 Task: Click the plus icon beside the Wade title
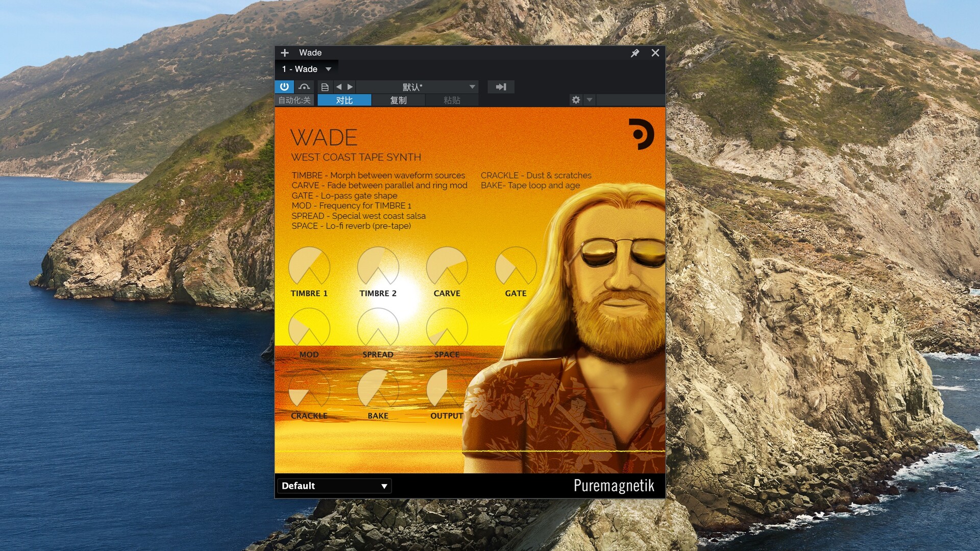coord(285,53)
